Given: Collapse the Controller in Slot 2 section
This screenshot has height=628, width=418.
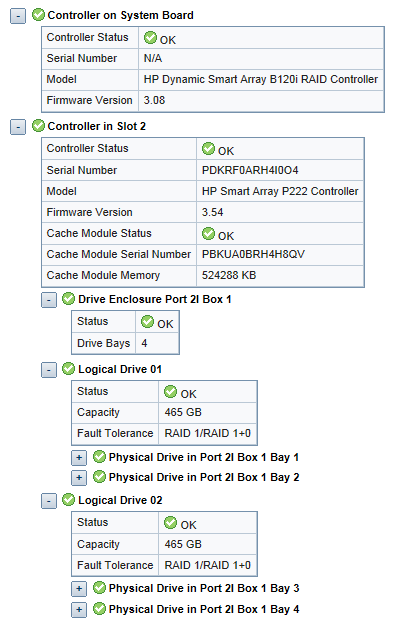Looking at the screenshot, I should [x=18, y=127].
